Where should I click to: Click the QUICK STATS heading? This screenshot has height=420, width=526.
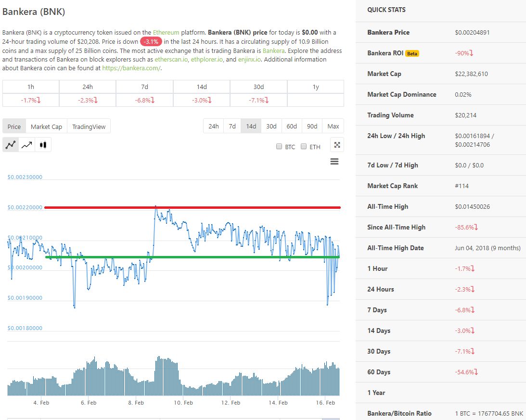(386, 10)
